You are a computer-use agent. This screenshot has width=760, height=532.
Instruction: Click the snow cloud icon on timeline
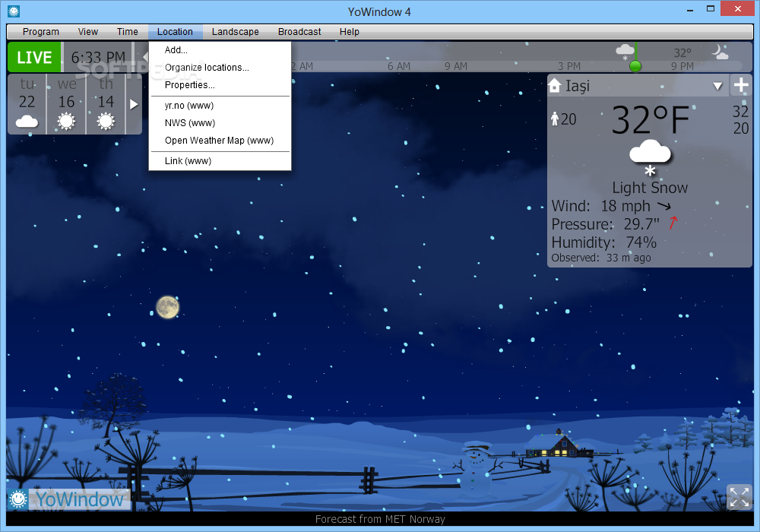(x=625, y=52)
